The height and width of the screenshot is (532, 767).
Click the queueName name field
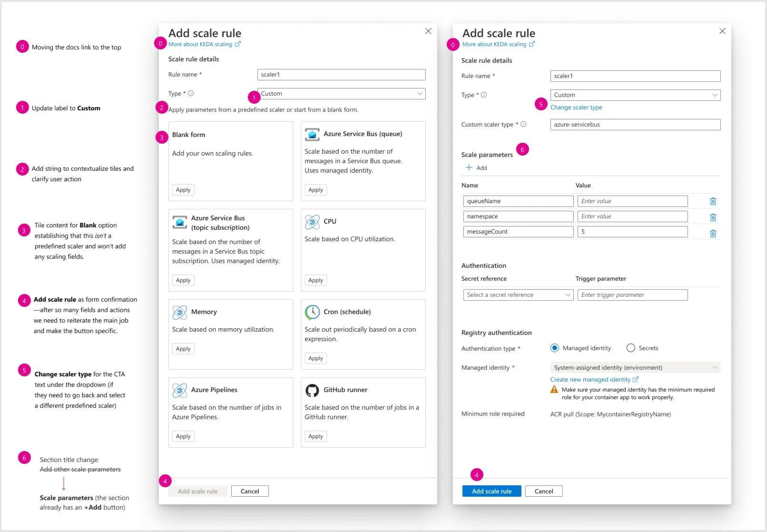(518, 201)
